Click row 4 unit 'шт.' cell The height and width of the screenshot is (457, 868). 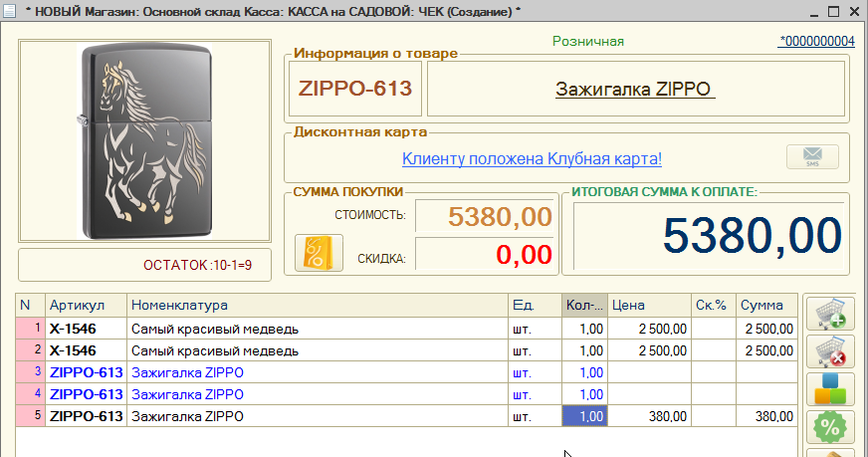click(535, 394)
